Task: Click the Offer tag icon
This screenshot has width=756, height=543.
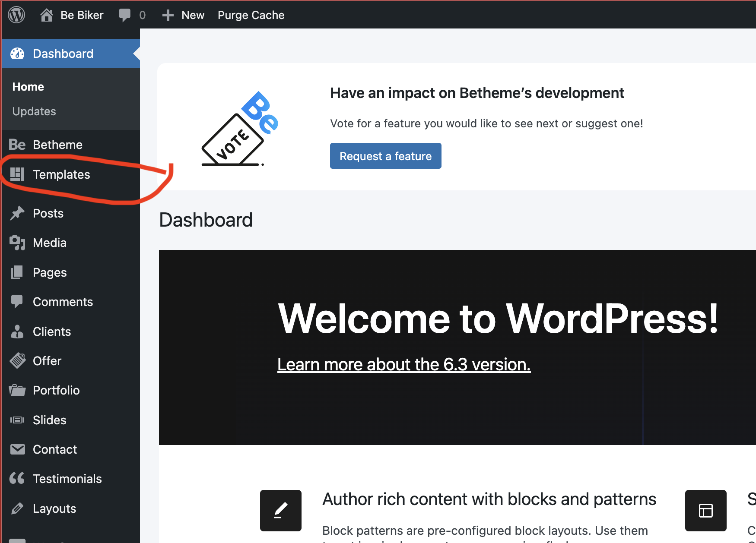Action: click(x=17, y=361)
